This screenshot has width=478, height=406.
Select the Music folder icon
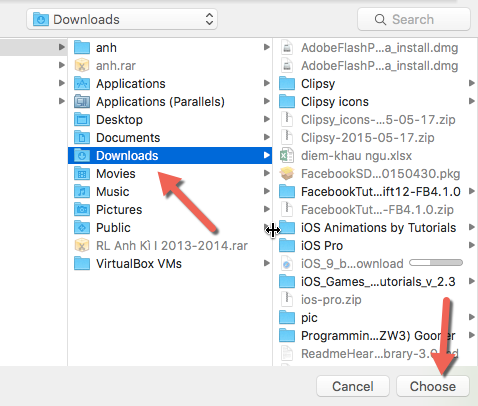(x=82, y=191)
